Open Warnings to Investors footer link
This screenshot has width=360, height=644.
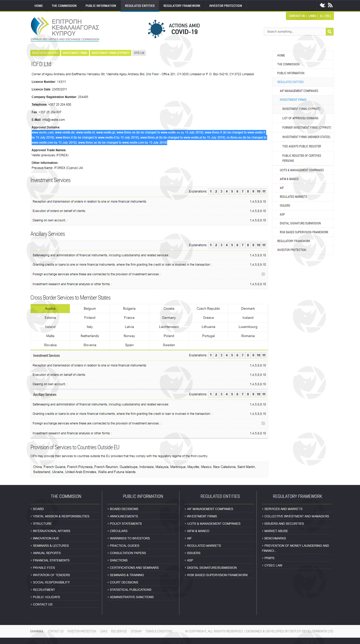coord(130,538)
